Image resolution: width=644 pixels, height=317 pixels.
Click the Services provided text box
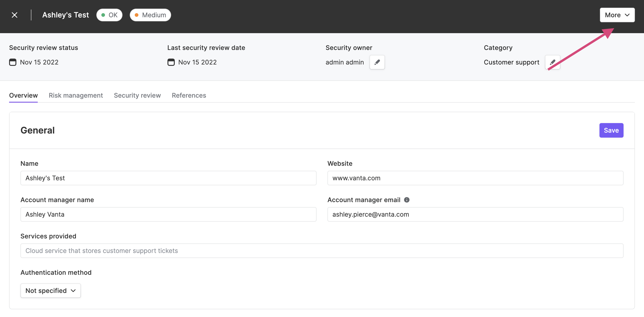click(322, 250)
